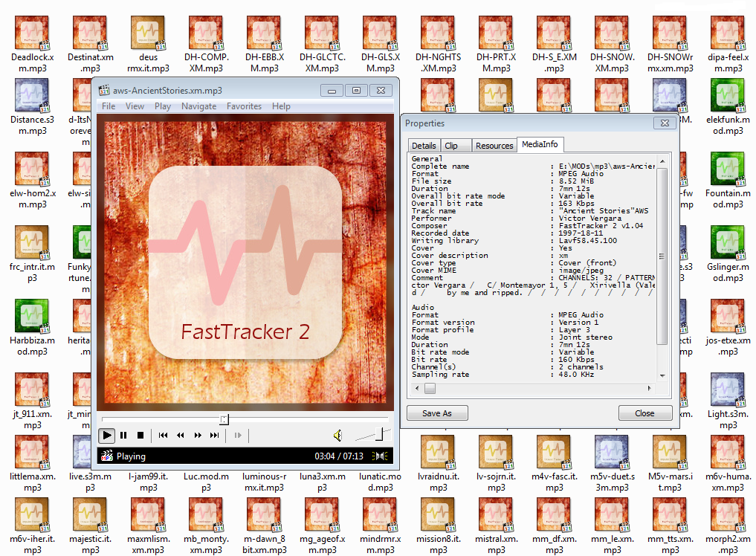756x556 pixels.
Task: Select DH-NGHTS.XM.mp3 file icon
Action: (x=439, y=33)
